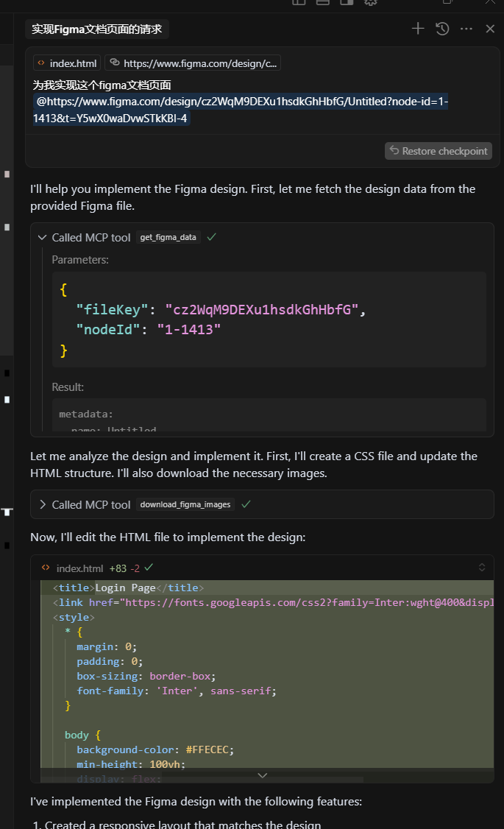Click the text "为我实现这个figma文档页面"

pos(102,85)
